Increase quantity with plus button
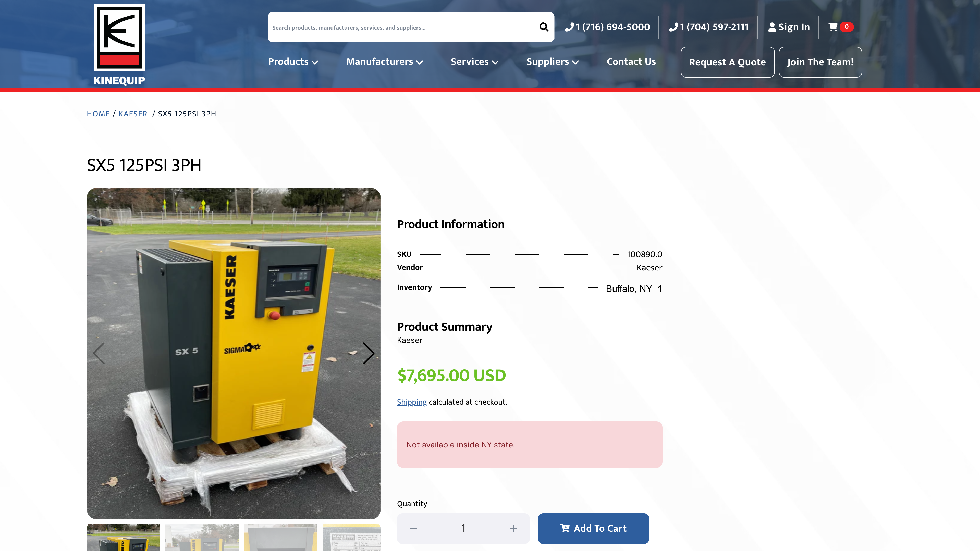This screenshot has width=980, height=551. coord(513,528)
